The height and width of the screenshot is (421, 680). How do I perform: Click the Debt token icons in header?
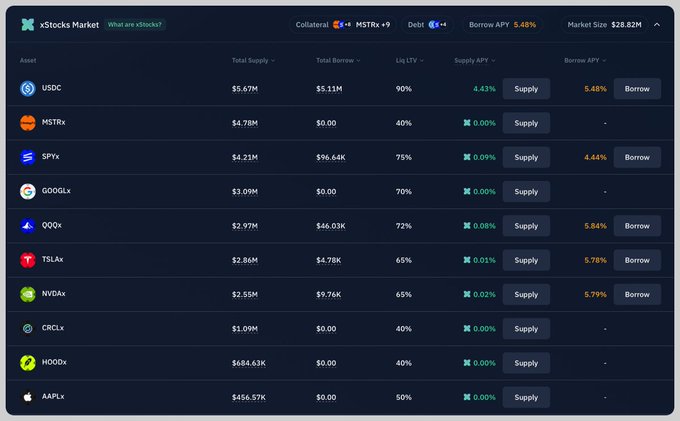(437, 25)
